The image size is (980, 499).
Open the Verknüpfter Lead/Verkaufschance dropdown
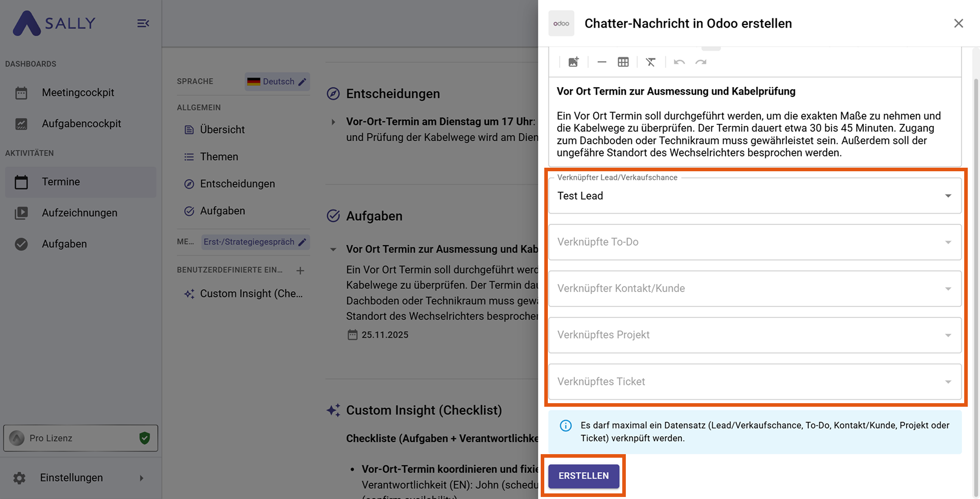click(x=754, y=196)
